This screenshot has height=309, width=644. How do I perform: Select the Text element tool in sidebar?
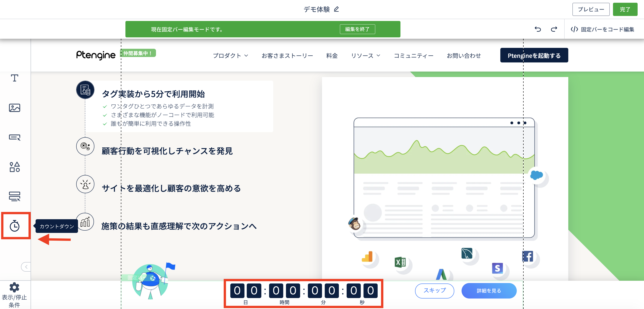point(15,78)
